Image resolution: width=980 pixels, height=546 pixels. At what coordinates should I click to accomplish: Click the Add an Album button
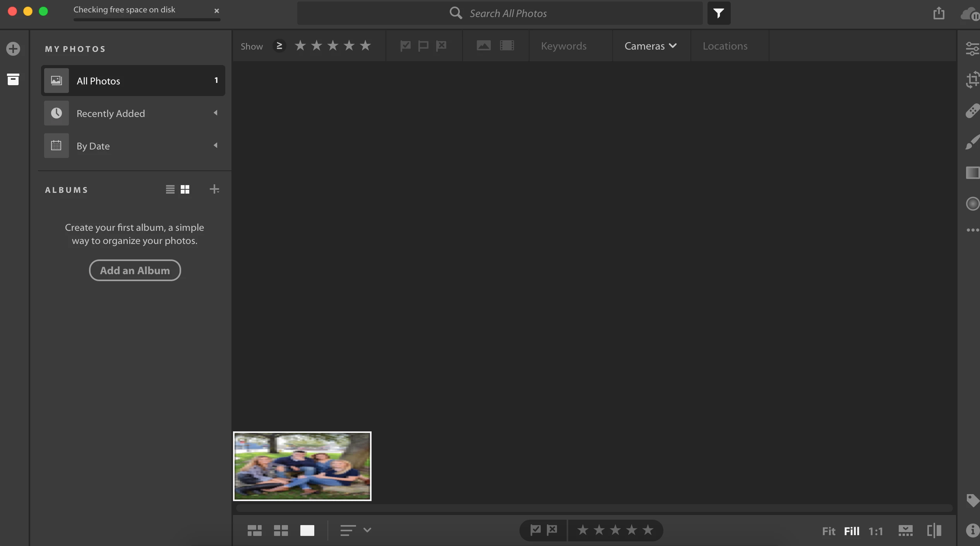point(135,270)
